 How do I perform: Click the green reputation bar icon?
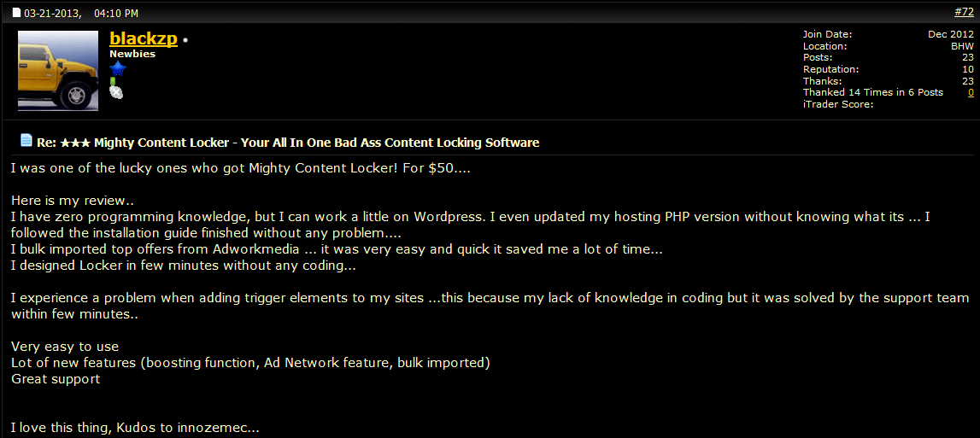coord(113,82)
